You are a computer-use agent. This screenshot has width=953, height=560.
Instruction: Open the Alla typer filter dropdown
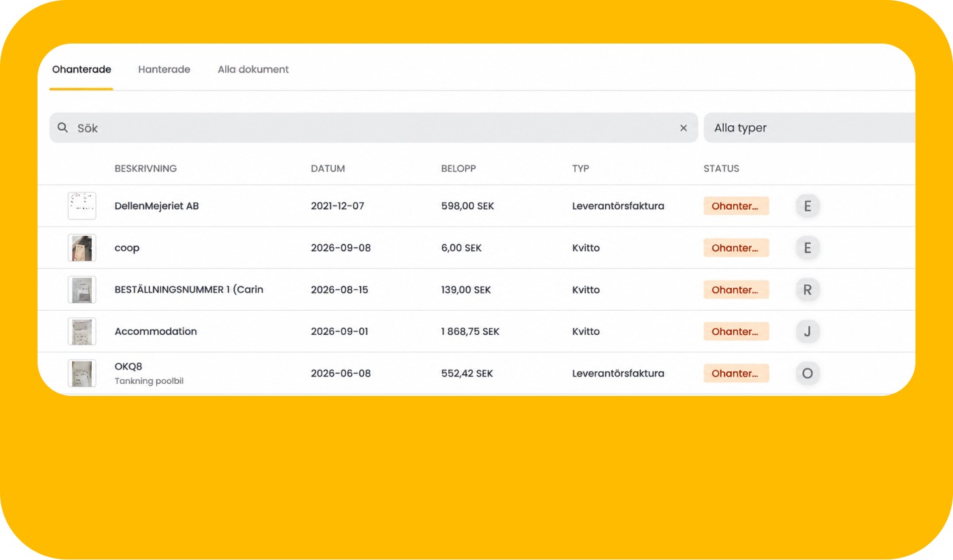[x=810, y=128]
